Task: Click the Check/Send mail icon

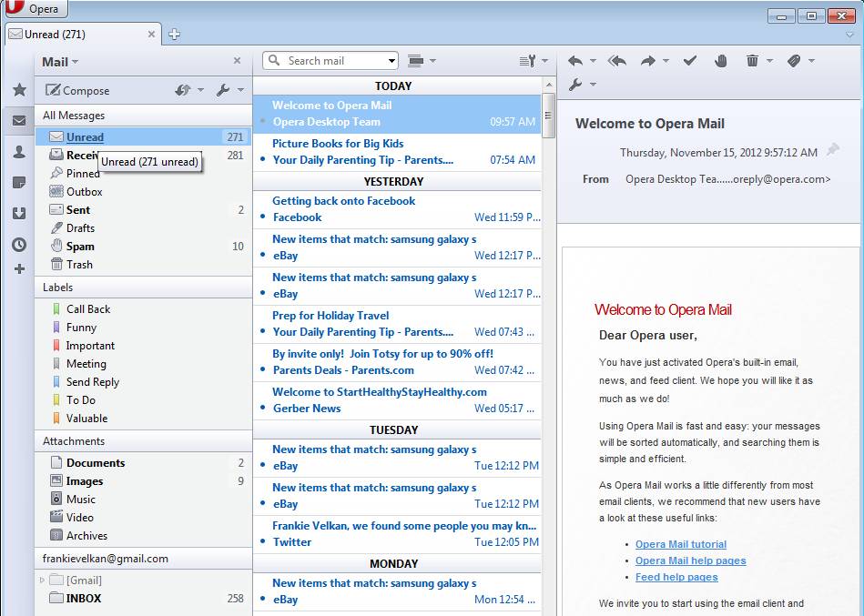Action: (183, 90)
